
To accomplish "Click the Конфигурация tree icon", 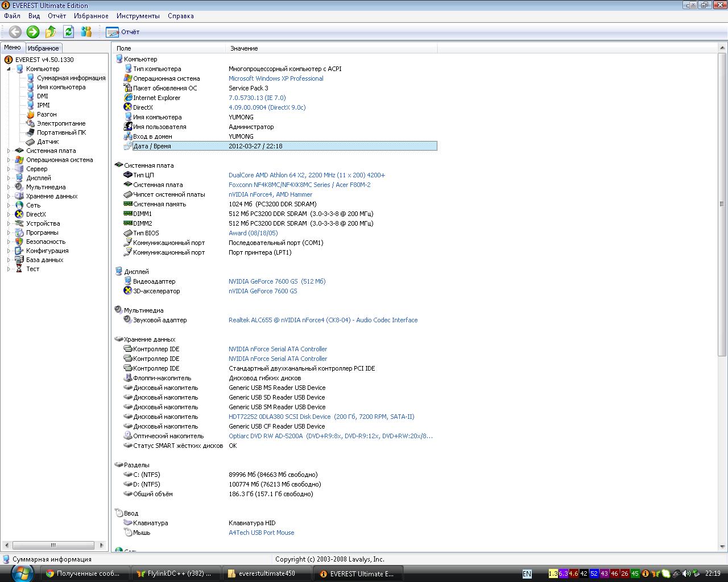I will [19, 251].
